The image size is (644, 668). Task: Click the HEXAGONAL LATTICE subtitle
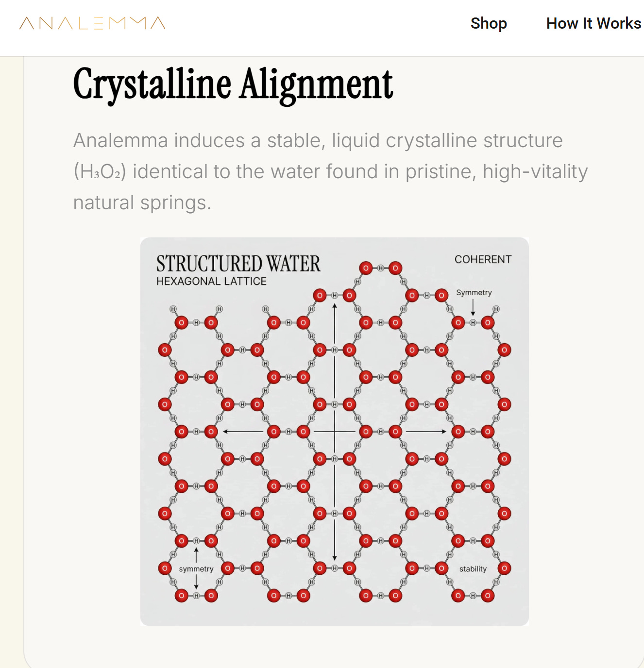[x=211, y=282]
